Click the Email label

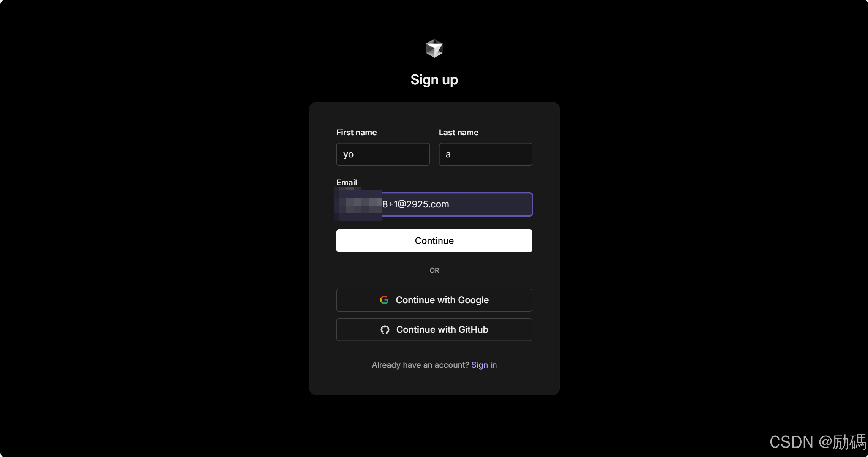pyautogui.click(x=346, y=183)
